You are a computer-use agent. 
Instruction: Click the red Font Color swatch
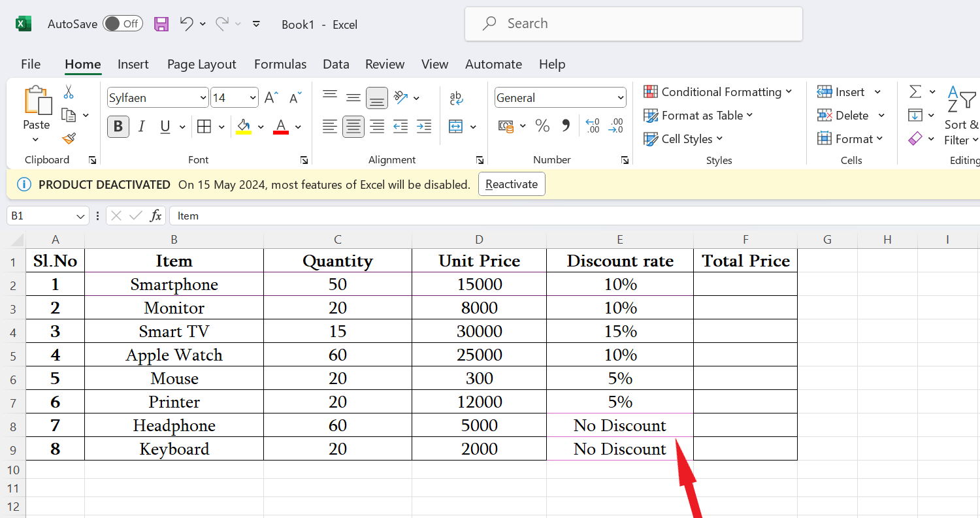280,126
